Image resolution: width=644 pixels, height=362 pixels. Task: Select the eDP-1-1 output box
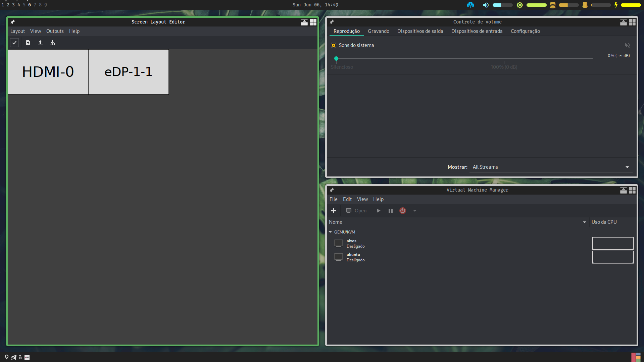(x=129, y=72)
